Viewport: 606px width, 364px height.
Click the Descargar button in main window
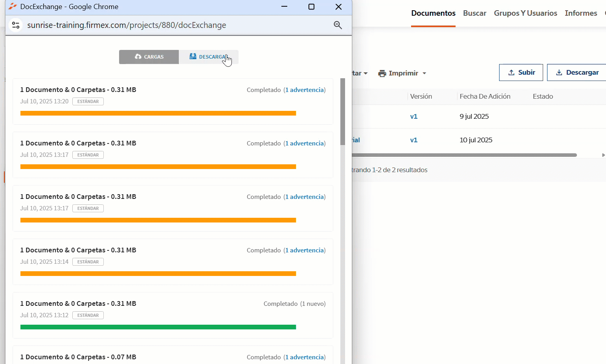(577, 73)
